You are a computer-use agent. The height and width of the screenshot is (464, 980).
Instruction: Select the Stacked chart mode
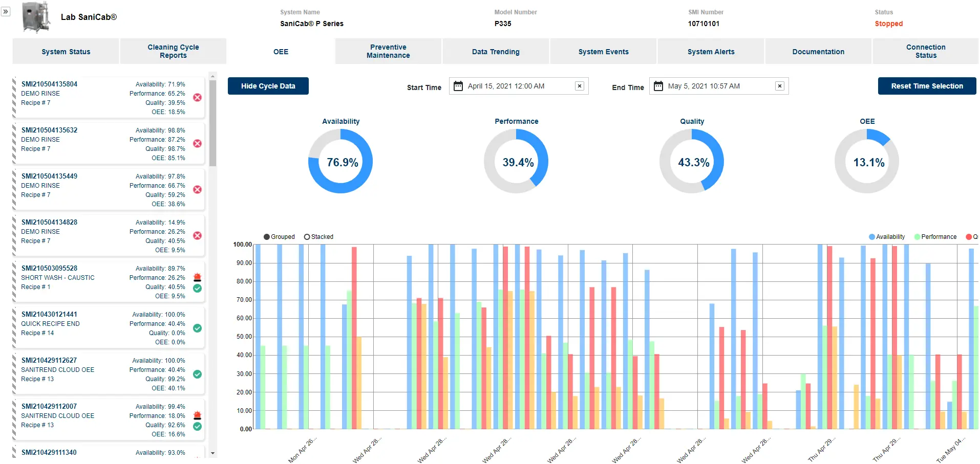tap(307, 237)
